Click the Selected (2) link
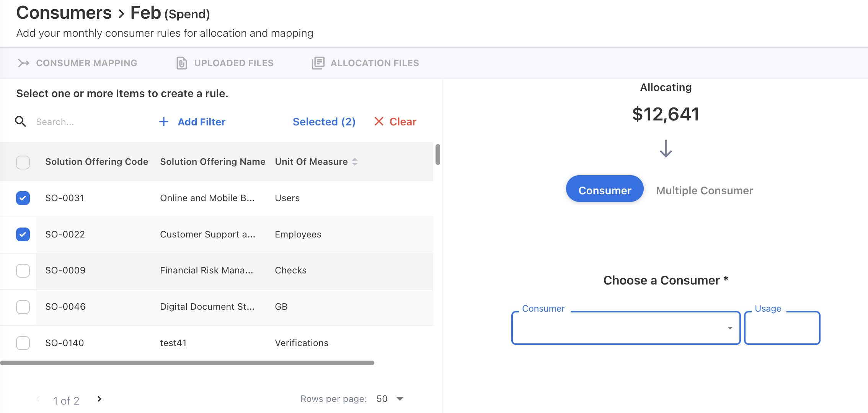The width and height of the screenshot is (868, 413). coord(324,122)
